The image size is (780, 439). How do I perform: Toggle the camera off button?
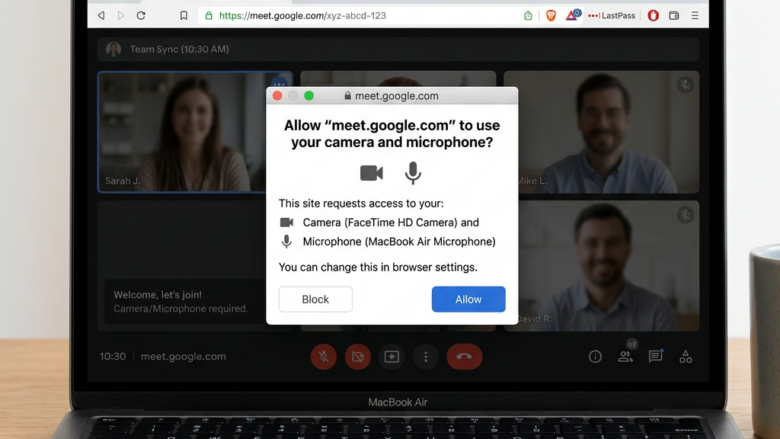358,356
